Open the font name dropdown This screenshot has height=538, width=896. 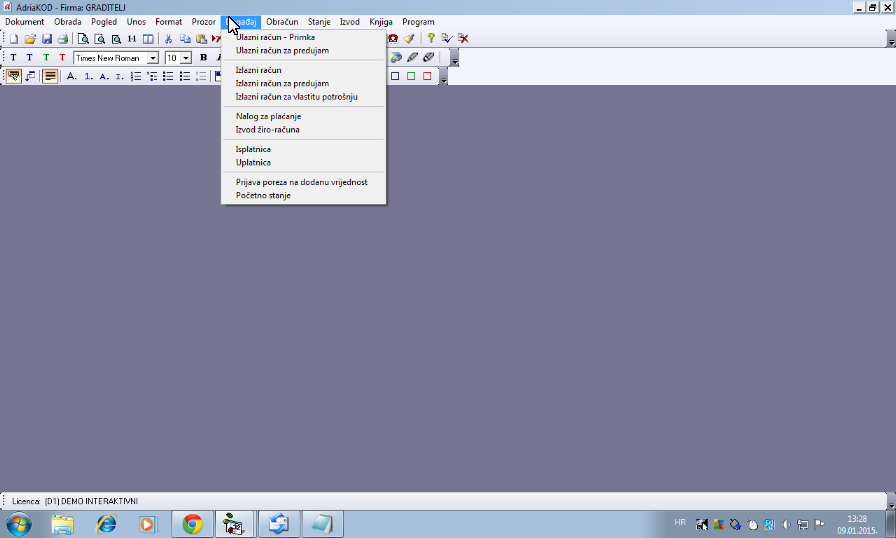pos(153,58)
